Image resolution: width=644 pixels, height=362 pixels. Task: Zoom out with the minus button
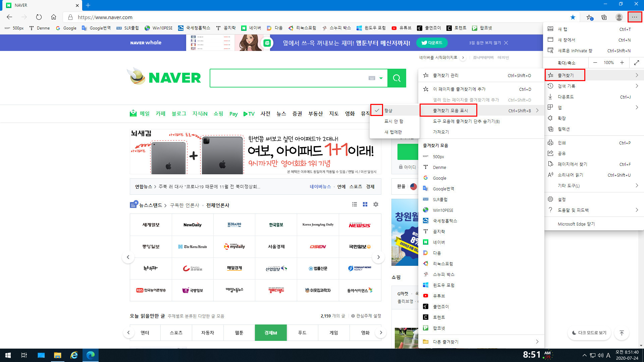pos(595,62)
